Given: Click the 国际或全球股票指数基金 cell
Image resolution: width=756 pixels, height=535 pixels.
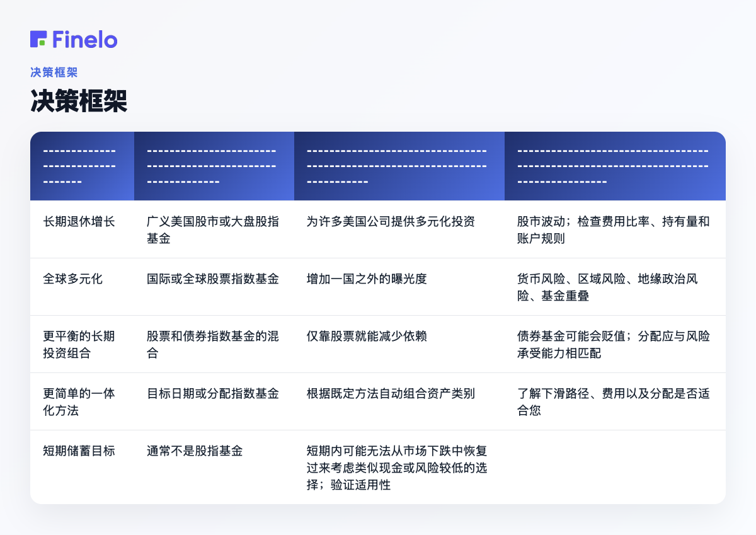Looking at the screenshot, I should (x=214, y=287).
